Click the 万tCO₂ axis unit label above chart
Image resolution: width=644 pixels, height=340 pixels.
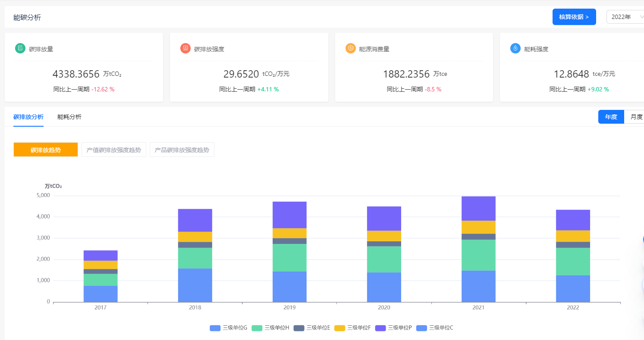point(53,186)
